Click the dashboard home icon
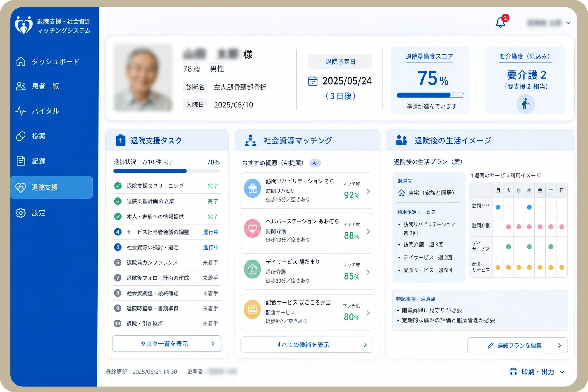The height and width of the screenshot is (392, 588). 21,61
